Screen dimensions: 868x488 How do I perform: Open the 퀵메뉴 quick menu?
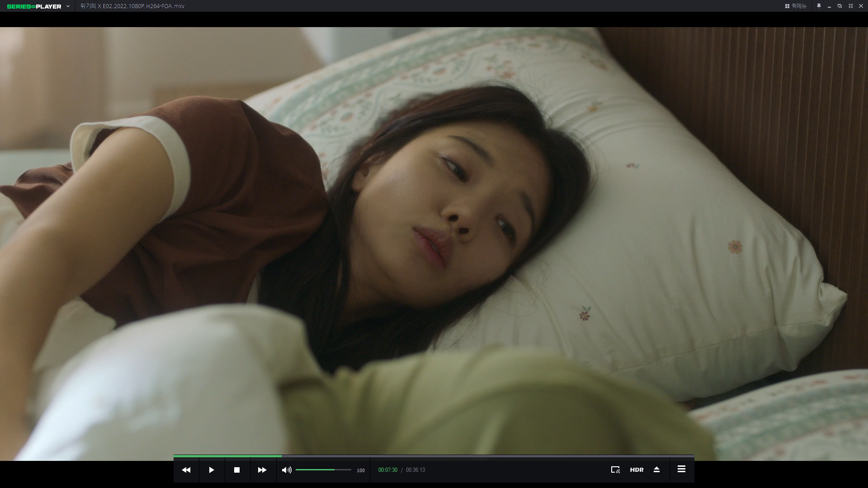tap(796, 6)
